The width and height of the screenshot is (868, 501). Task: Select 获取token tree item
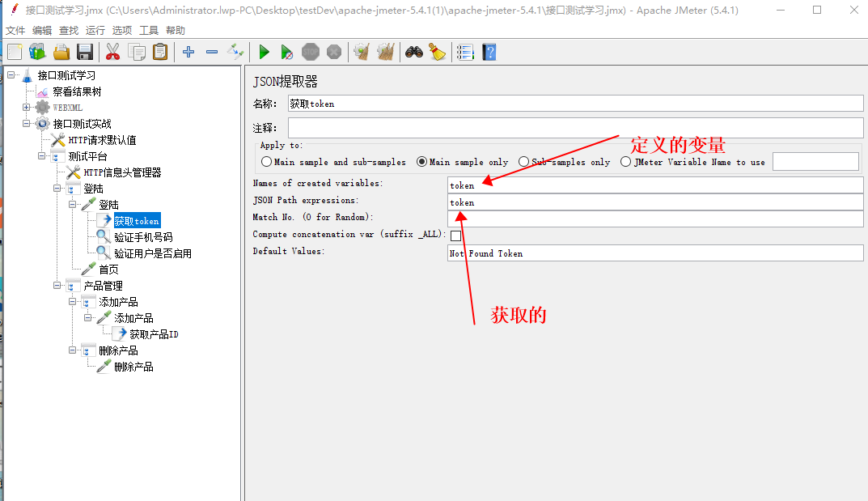coord(137,221)
